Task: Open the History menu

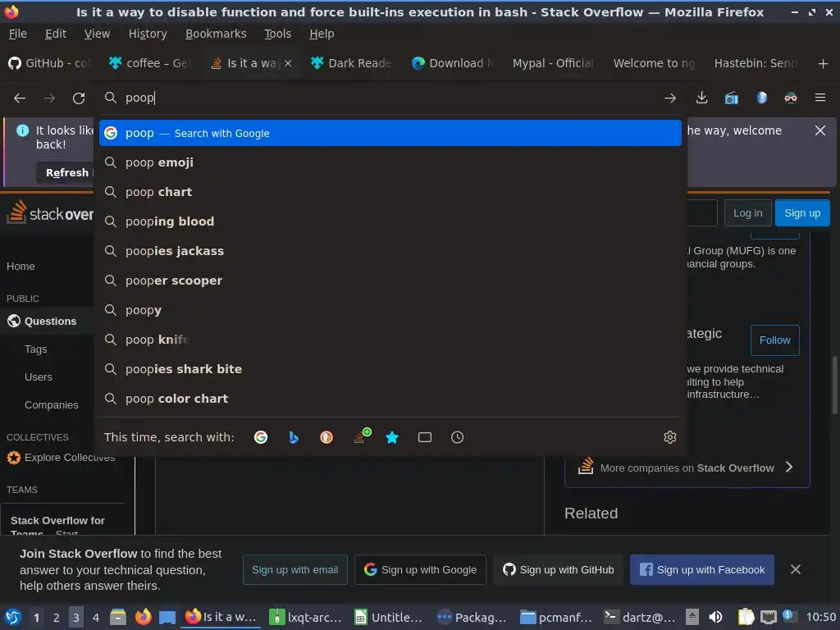Action: 148,34
